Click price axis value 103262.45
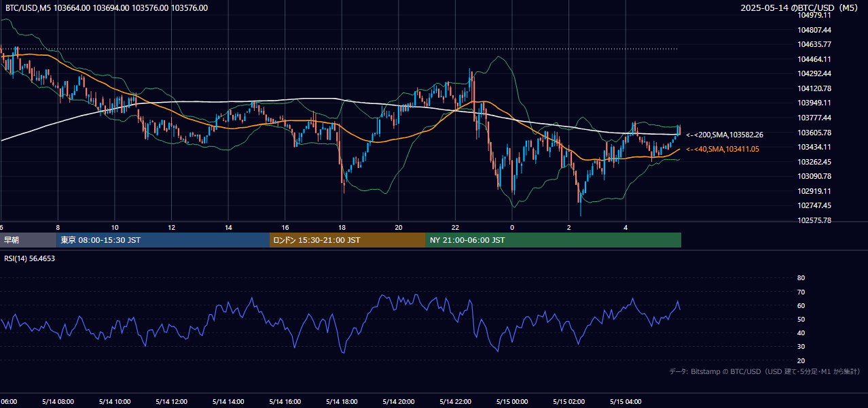 (816, 162)
